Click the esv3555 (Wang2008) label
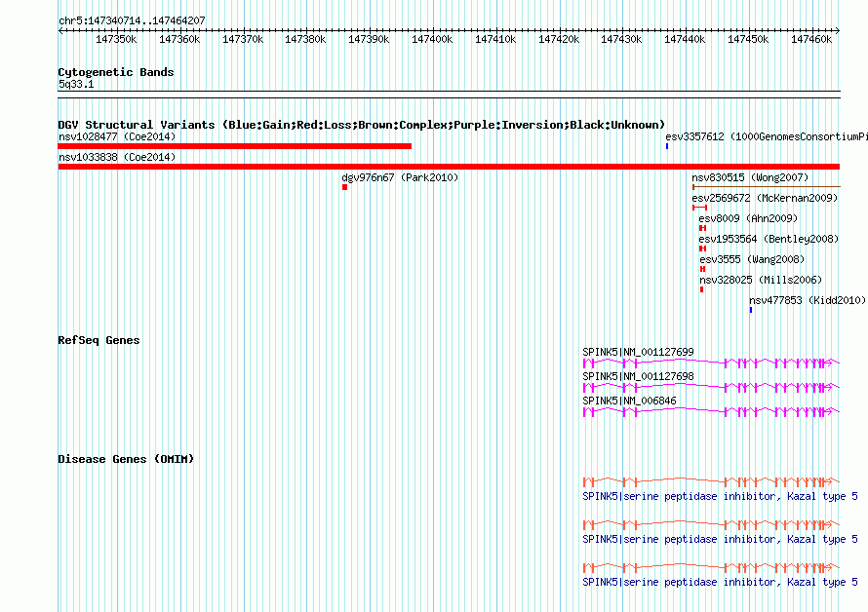The width and height of the screenshot is (868, 612). pos(752,259)
